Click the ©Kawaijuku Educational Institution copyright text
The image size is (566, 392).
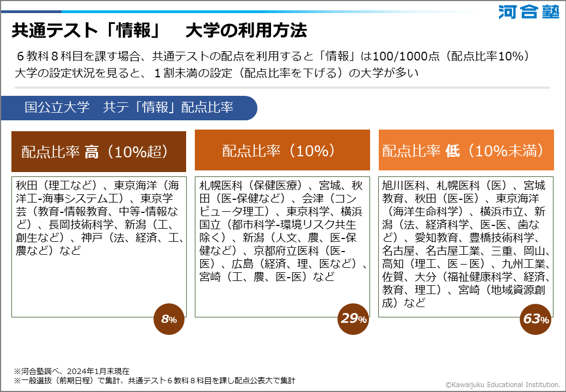tap(502, 385)
